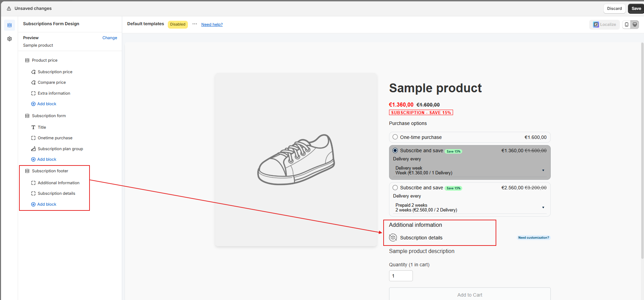Click the Quantity input field
This screenshot has width=644, height=300.
pos(401,276)
